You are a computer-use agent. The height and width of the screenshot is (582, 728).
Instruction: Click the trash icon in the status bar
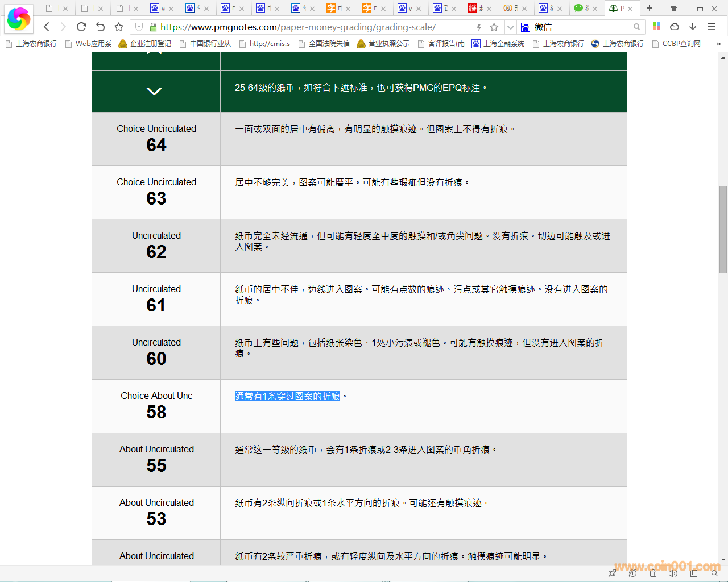pyautogui.click(x=653, y=573)
